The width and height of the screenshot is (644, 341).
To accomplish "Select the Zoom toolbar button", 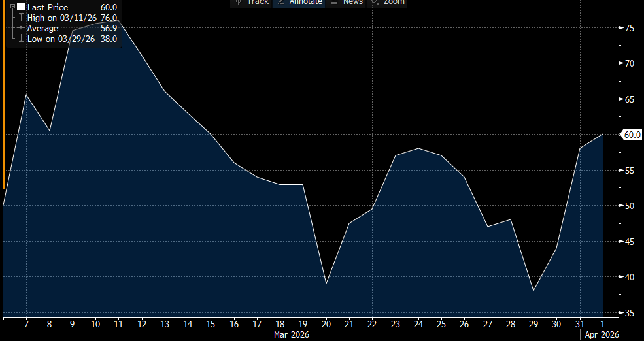I will pos(387,3).
